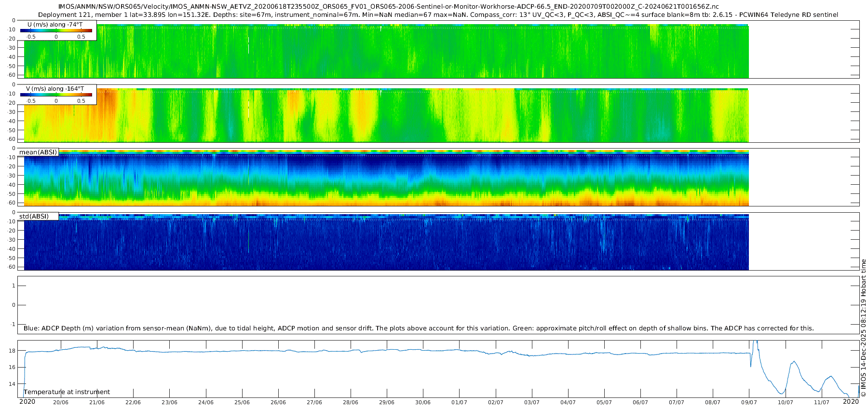Click the Deployment 121 subtitle line
The image size is (868, 410).
tap(438, 15)
